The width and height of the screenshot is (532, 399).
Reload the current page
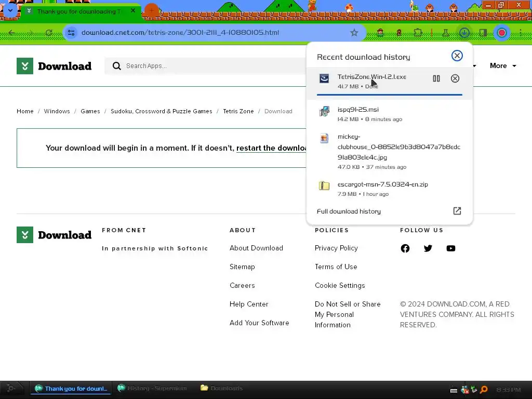[x=49, y=33]
